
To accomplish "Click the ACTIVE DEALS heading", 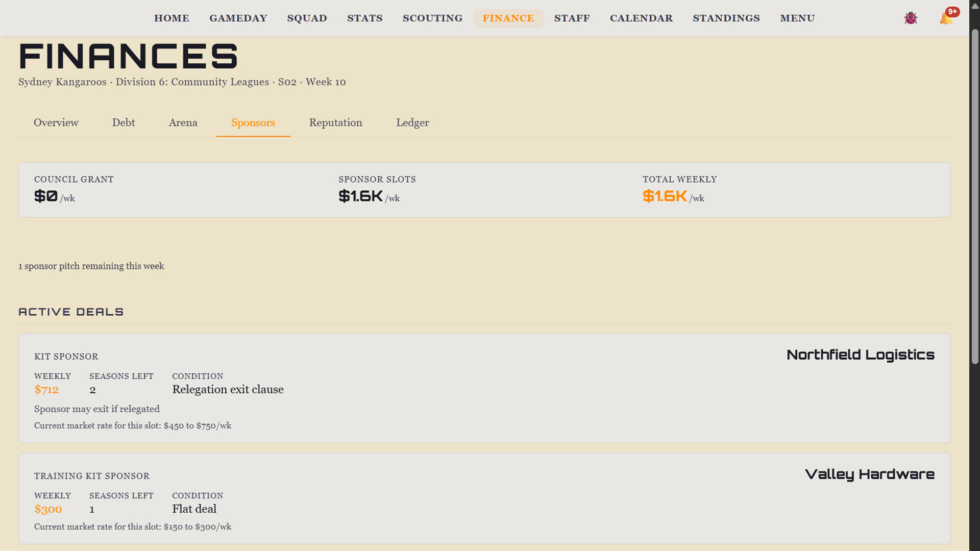I will (71, 312).
